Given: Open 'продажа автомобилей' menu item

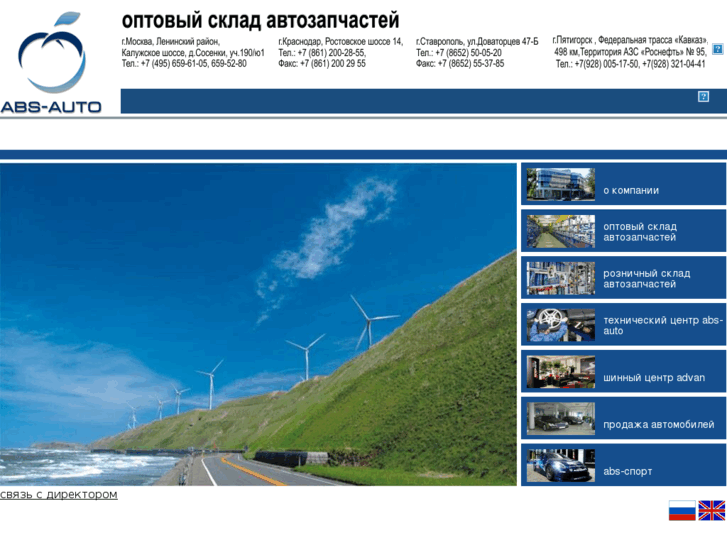Looking at the screenshot, I should (x=659, y=424).
